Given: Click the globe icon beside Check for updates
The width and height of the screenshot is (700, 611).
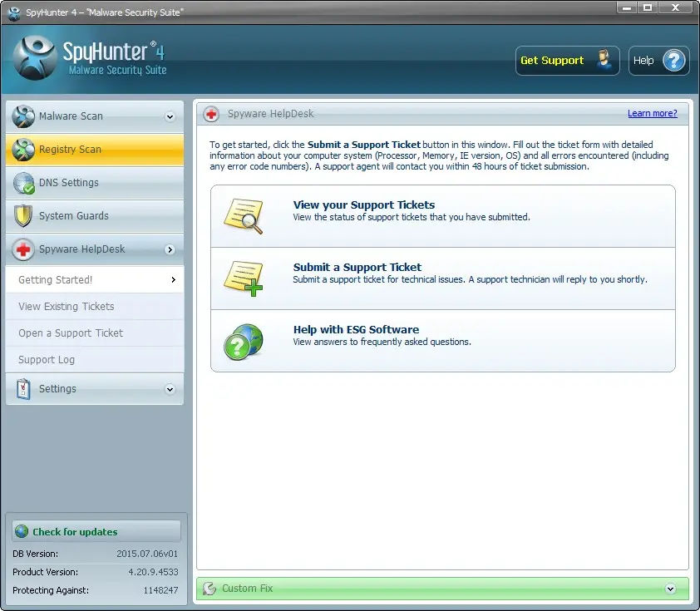Looking at the screenshot, I should (x=22, y=531).
